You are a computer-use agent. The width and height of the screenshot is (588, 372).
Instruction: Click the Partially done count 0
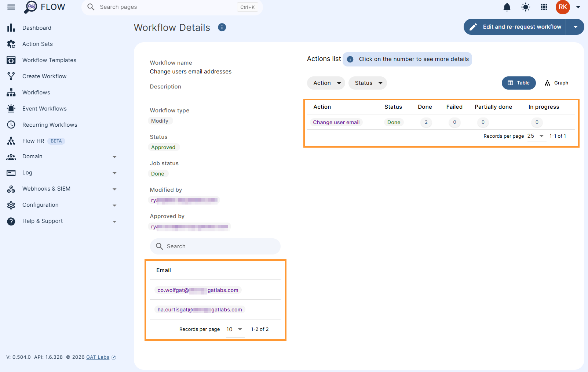click(x=483, y=122)
